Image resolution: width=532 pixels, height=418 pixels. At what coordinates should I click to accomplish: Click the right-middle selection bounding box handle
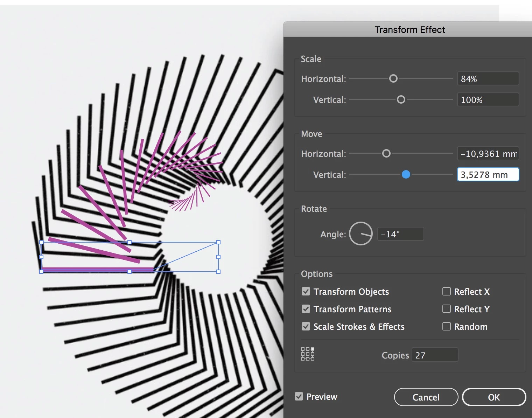tap(218, 257)
